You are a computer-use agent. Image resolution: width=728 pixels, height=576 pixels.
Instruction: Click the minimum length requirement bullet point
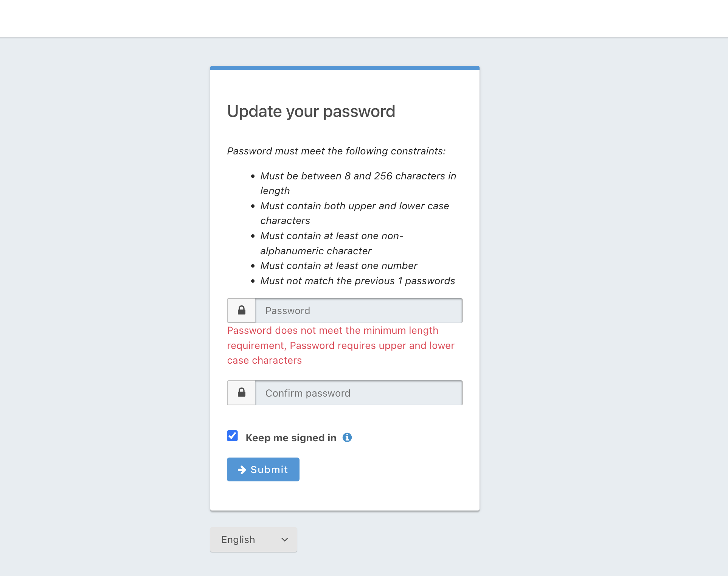358,183
